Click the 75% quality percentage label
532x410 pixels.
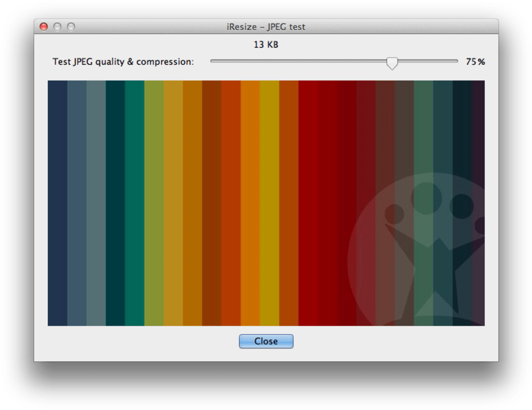click(x=475, y=62)
